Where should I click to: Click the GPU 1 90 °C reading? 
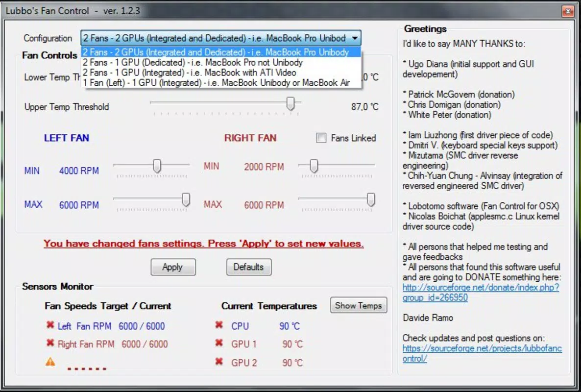292,344
